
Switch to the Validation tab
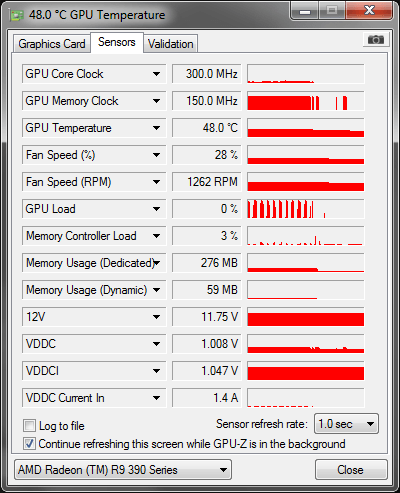(x=171, y=44)
